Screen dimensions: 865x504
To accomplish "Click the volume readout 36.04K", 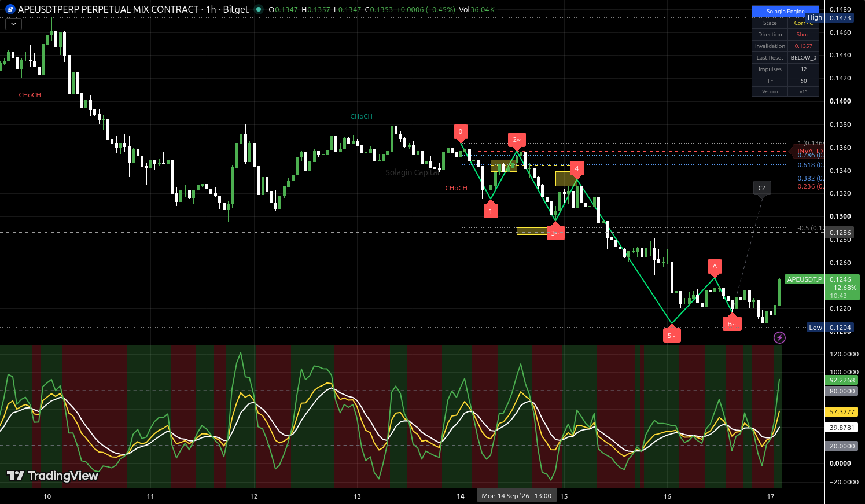I will point(483,10).
